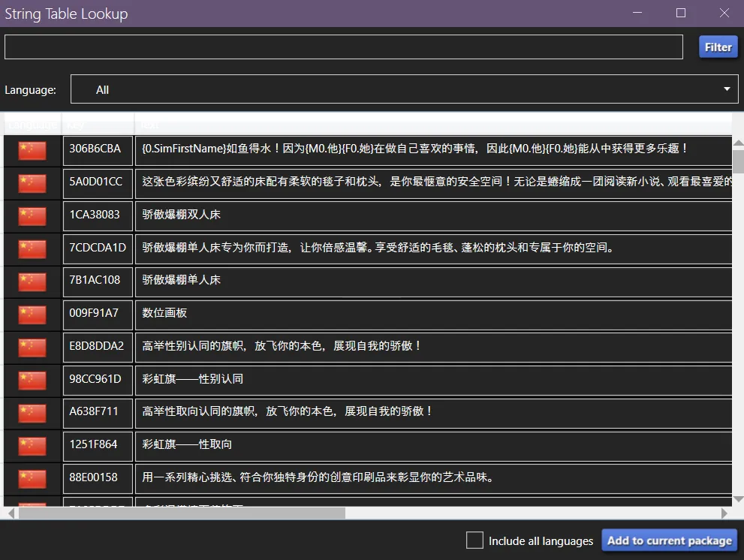
Task: Enable the Include all languages checkbox
Action: [x=474, y=540]
